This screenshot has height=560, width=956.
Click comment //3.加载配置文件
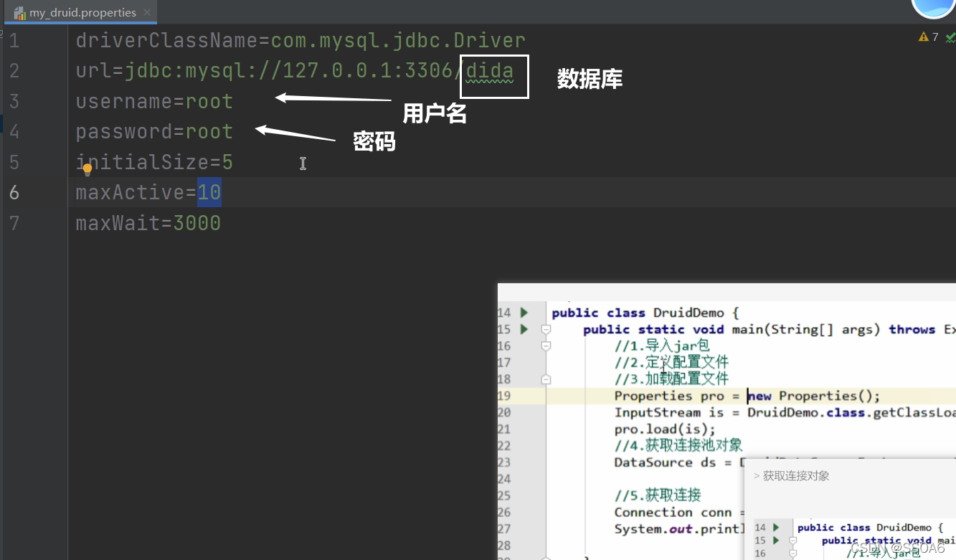[671, 379]
